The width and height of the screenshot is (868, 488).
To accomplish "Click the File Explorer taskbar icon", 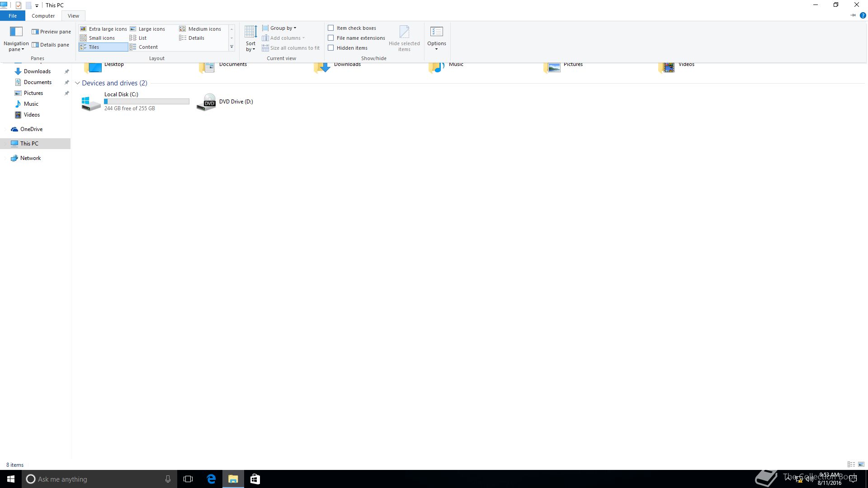I will point(233,479).
